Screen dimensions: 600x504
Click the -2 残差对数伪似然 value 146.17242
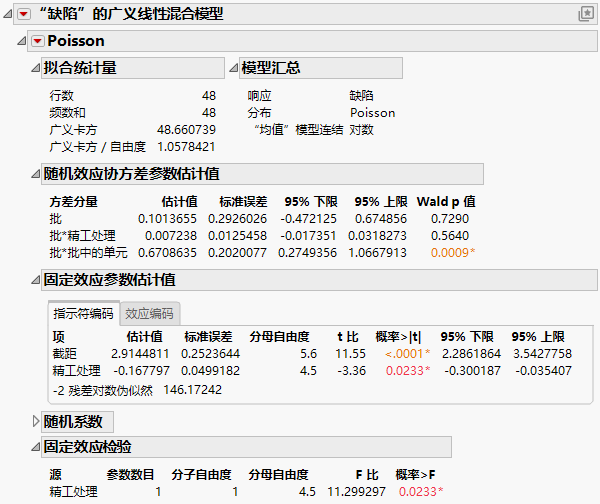(192, 390)
